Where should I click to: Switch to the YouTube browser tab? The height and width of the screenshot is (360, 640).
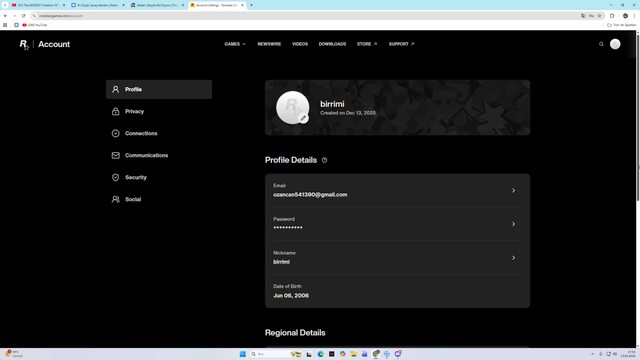pos(38,5)
